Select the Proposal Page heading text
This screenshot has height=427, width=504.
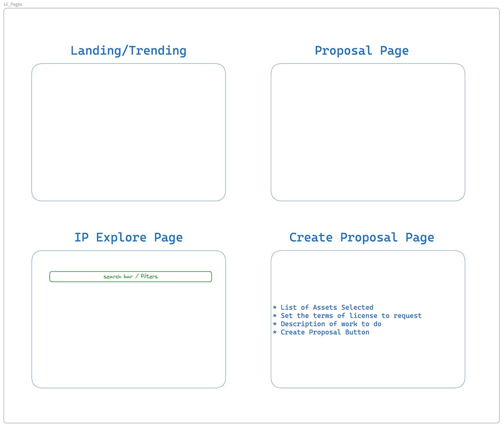361,51
